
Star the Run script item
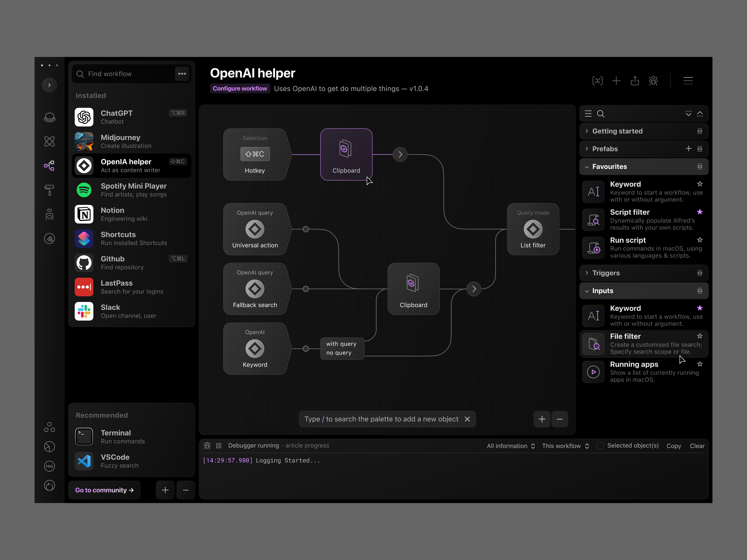(x=699, y=240)
